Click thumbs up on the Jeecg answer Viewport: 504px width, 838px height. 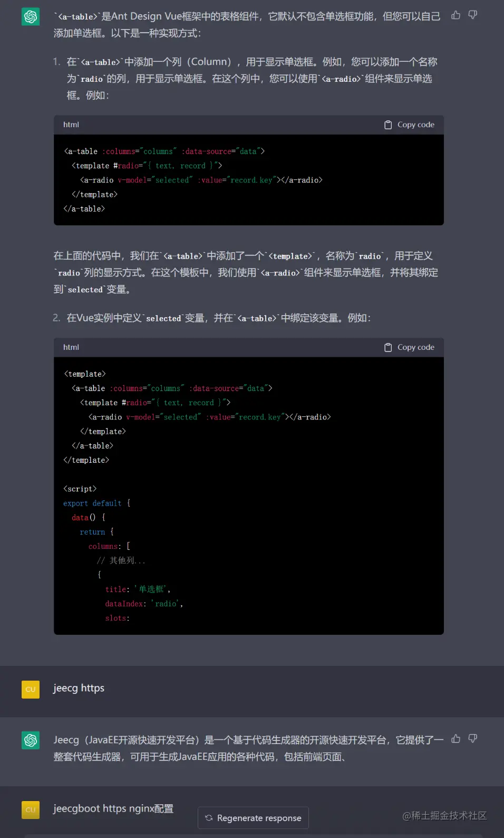456,739
